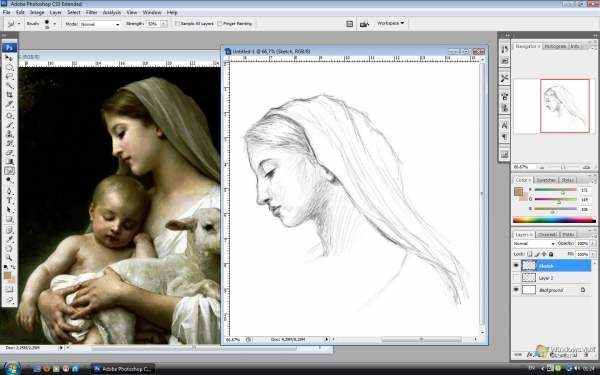This screenshot has height=375, width=600.
Task: Open the Character panel dock icon
Action: (x=504, y=126)
